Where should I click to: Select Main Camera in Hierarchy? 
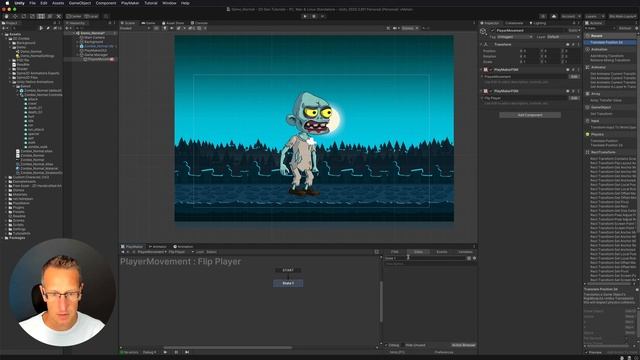point(94,38)
